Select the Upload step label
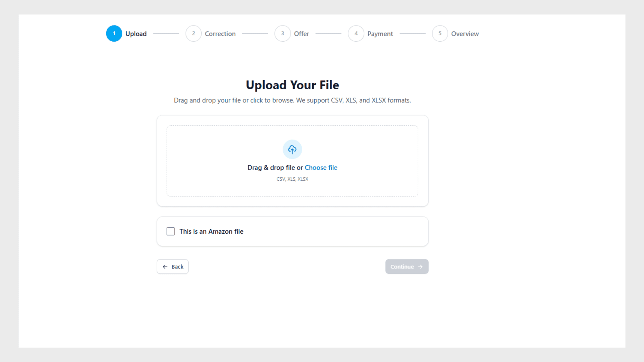 [x=136, y=34]
